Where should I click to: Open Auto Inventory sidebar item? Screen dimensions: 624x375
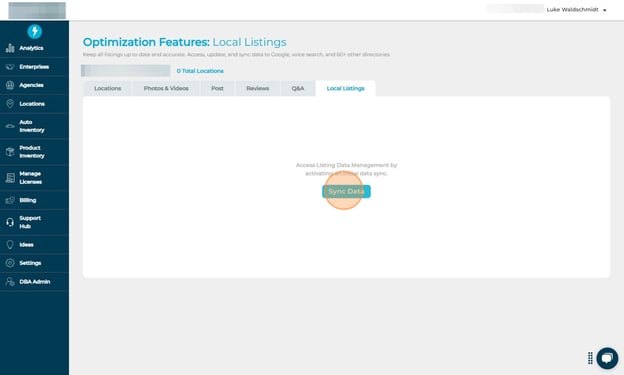[x=34, y=126]
